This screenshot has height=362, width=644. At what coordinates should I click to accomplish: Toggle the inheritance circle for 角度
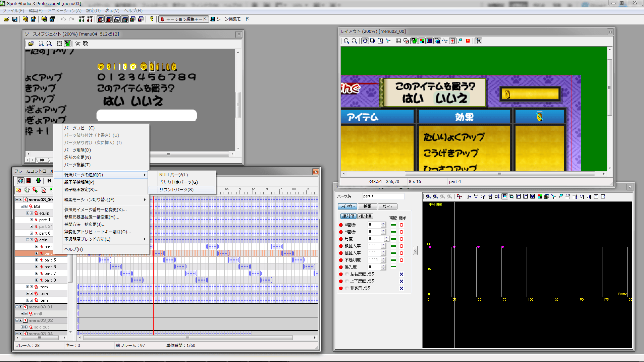click(401, 239)
